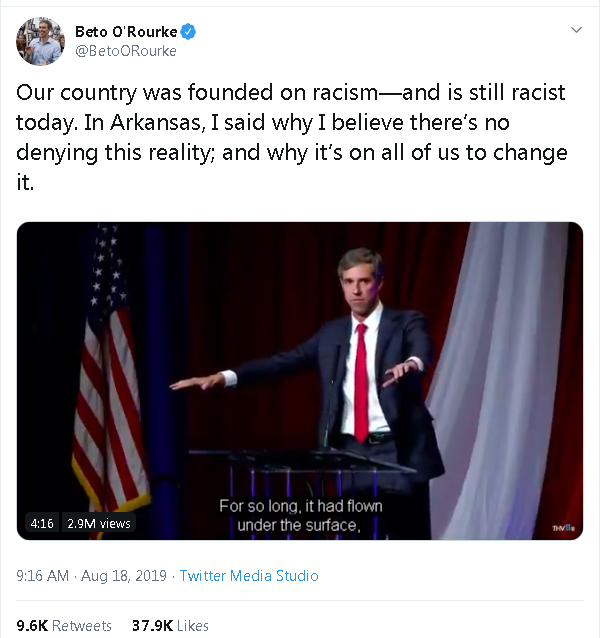Open the tweet options chevron menu
Screen dimensions: 608x638
pos(576,30)
